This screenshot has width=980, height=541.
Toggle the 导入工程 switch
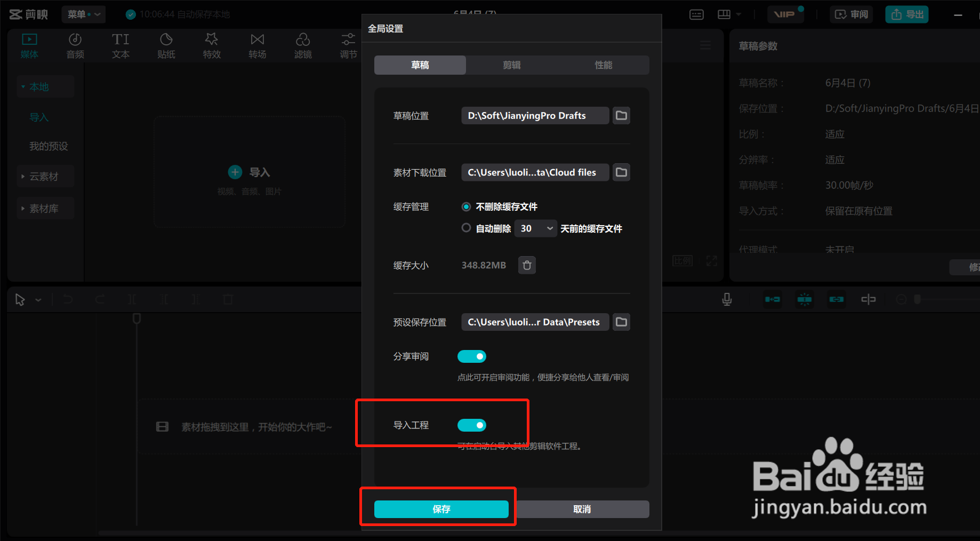[472, 425]
